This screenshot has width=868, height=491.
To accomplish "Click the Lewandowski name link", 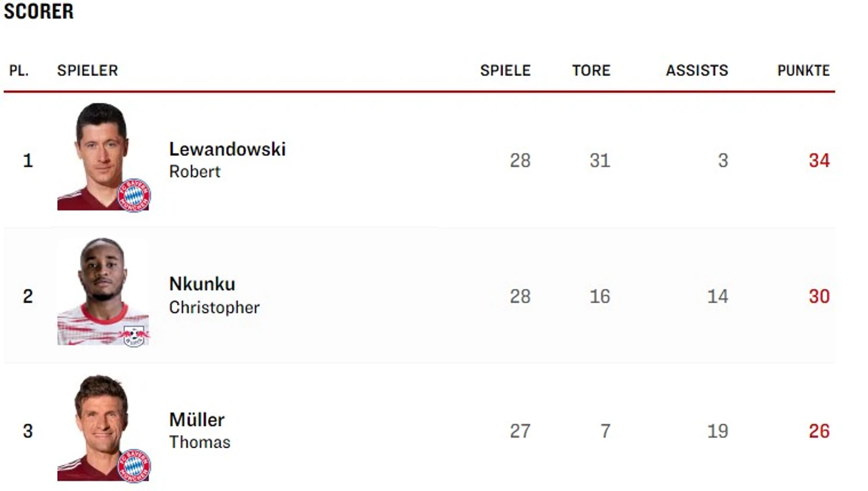I will pyautogui.click(x=227, y=149).
